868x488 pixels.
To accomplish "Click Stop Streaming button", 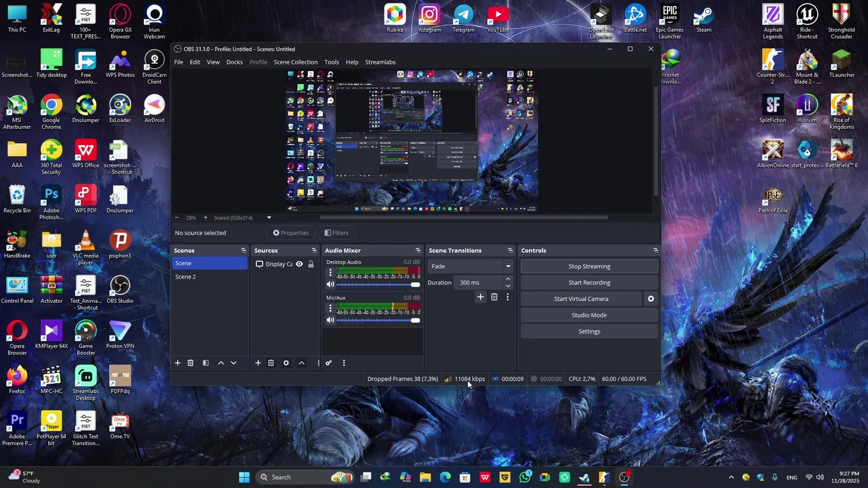I will pos(589,266).
